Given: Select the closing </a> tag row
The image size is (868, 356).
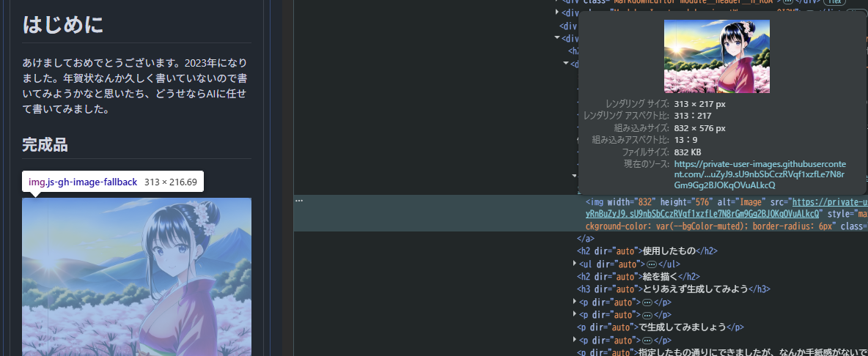Looking at the screenshot, I should point(586,238).
